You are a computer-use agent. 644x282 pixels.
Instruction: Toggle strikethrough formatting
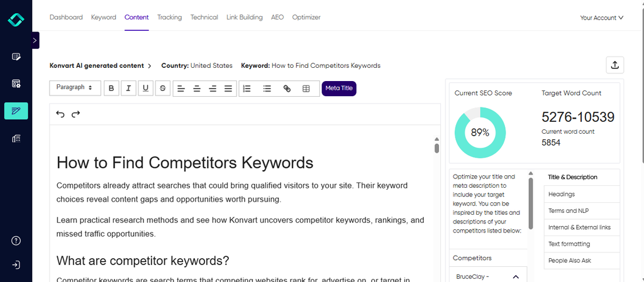tap(163, 89)
